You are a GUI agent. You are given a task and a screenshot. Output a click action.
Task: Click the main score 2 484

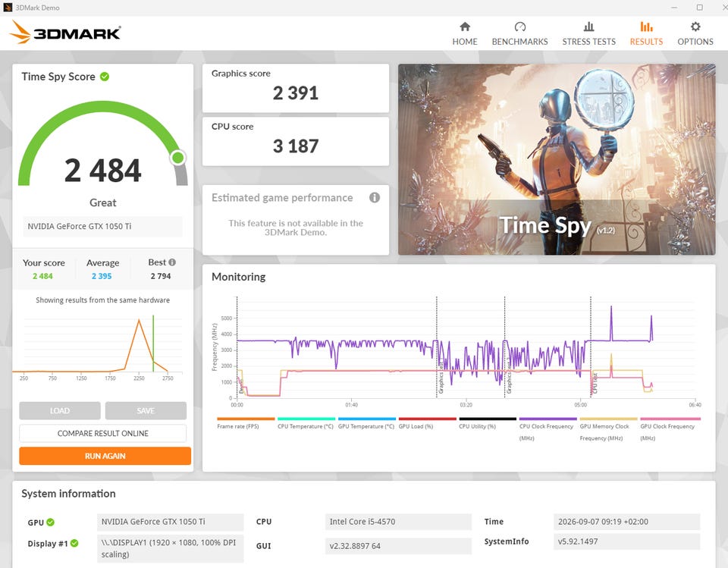coord(102,171)
